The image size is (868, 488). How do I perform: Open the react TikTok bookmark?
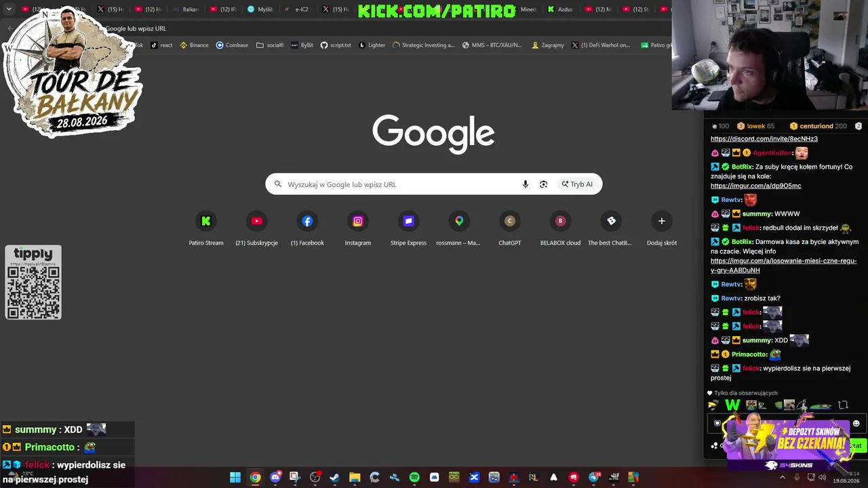tap(161, 45)
